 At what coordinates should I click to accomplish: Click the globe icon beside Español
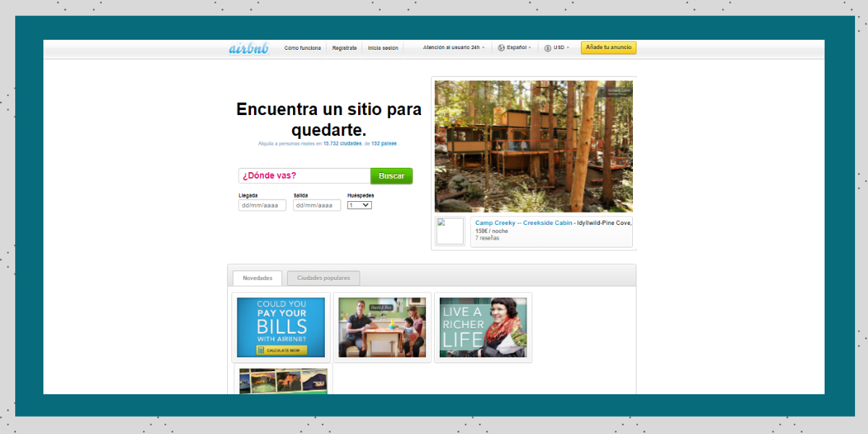coord(501,48)
